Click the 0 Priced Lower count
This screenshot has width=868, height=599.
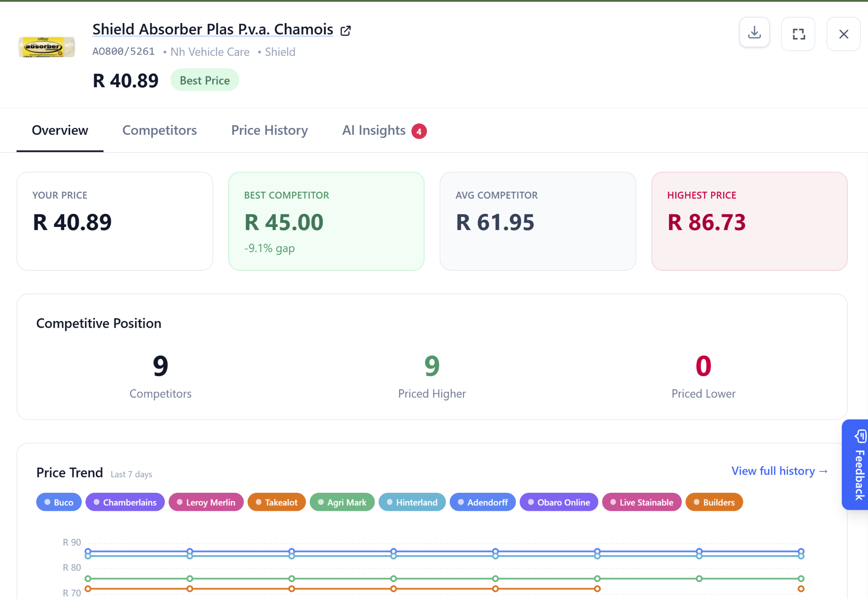(703, 366)
